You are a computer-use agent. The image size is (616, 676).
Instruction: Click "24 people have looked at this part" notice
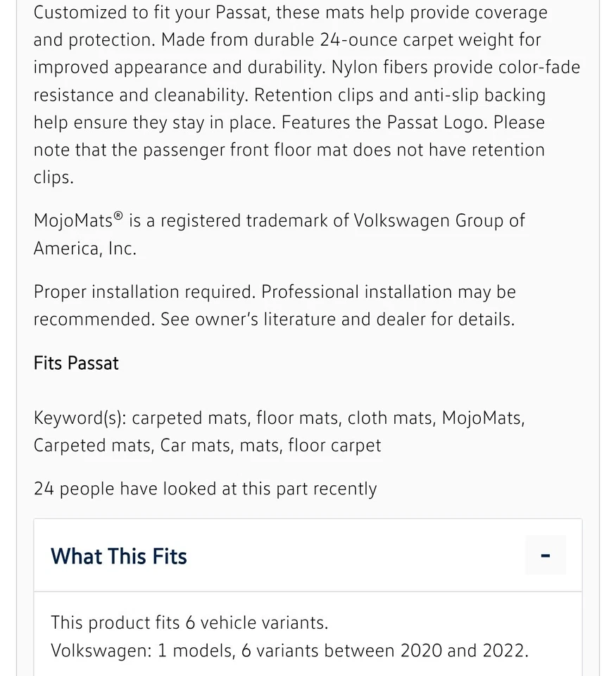[x=205, y=489]
